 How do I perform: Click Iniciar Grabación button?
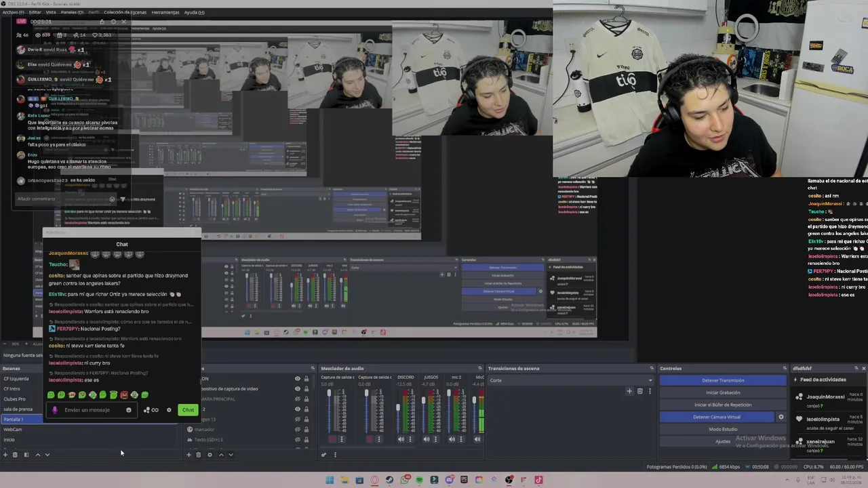[723, 392]
